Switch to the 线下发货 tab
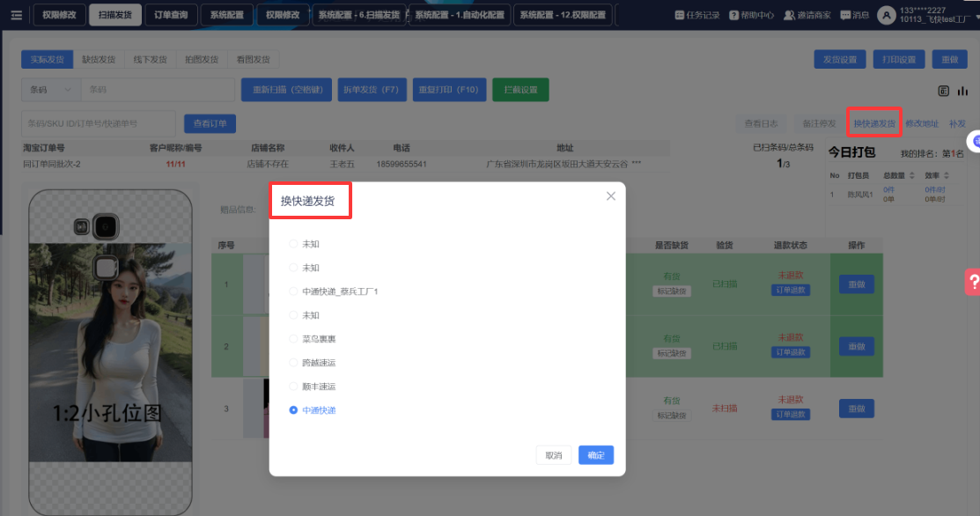The width and height of the screenshot is (980, 516). tap(150, 59)
